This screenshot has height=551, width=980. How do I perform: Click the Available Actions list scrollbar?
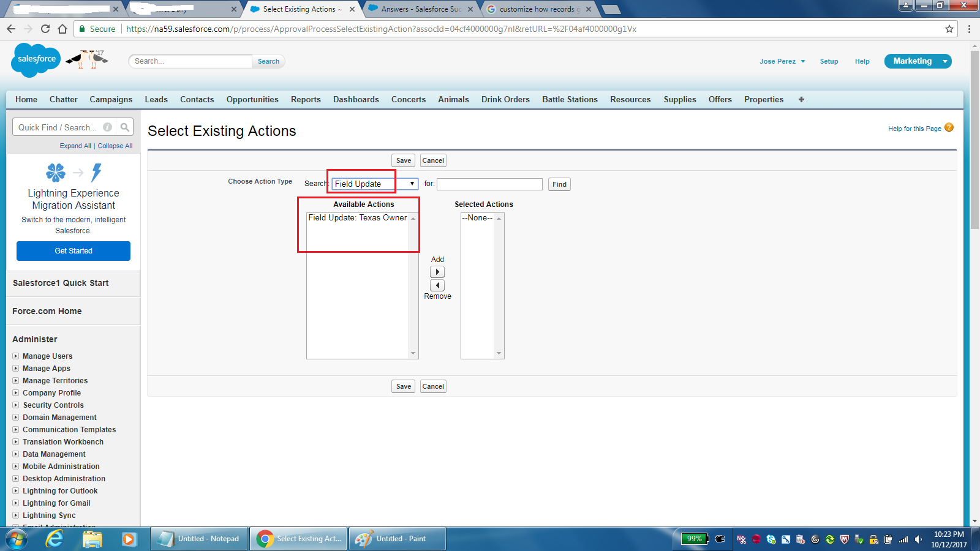(x=413, y=286)
